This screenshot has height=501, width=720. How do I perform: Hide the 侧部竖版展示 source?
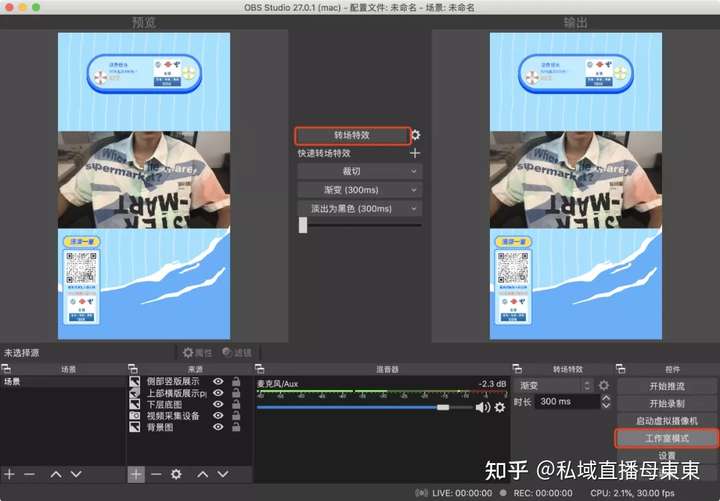218,382
